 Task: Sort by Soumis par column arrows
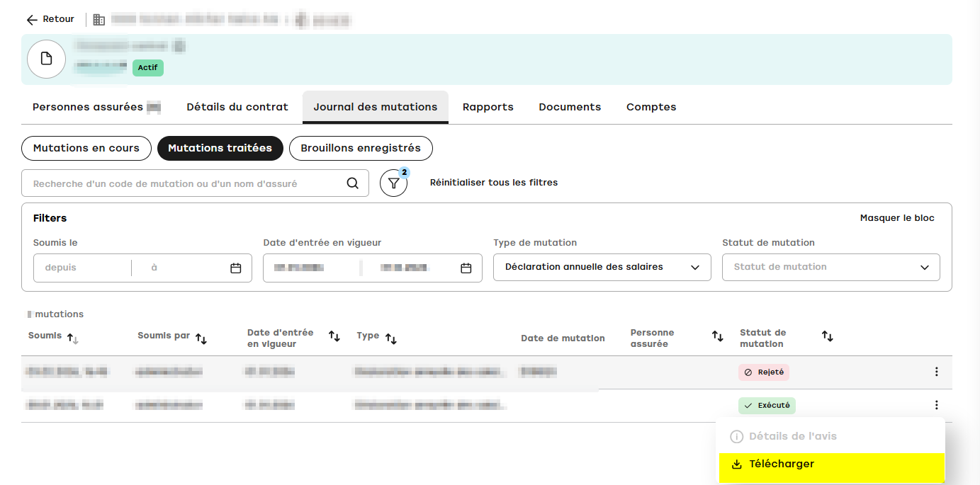coord(201,339)
